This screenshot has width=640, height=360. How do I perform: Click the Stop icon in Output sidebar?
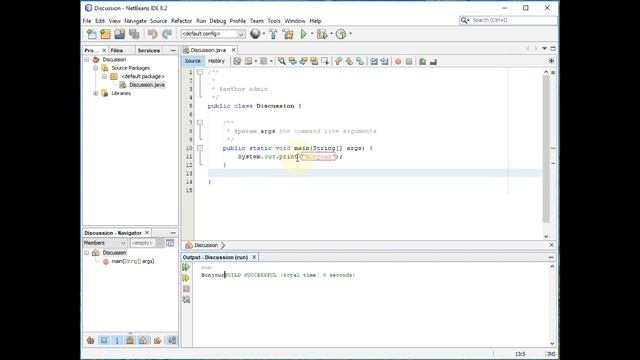186,289
